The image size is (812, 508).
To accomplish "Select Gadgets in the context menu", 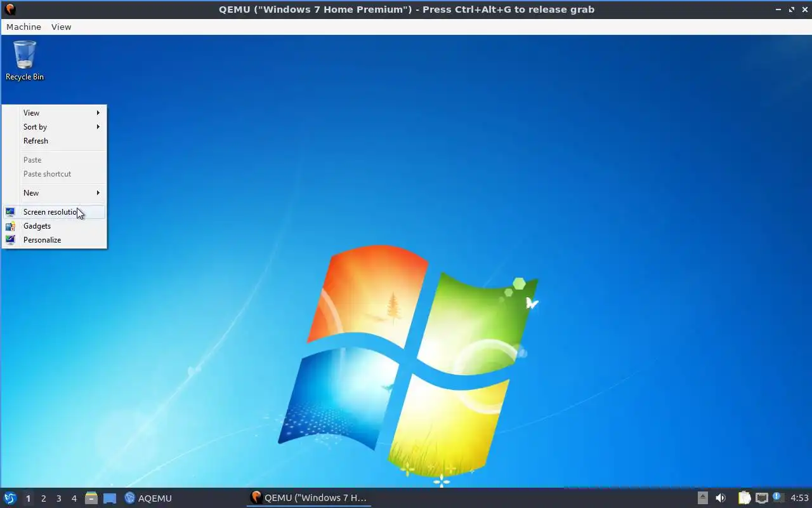I will tap(54, 226).
